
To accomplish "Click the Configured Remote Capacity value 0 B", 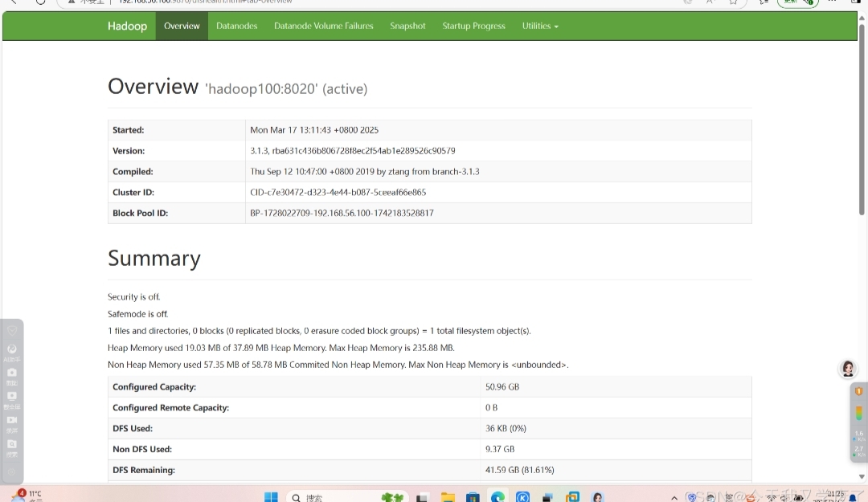I will (492, 407).
